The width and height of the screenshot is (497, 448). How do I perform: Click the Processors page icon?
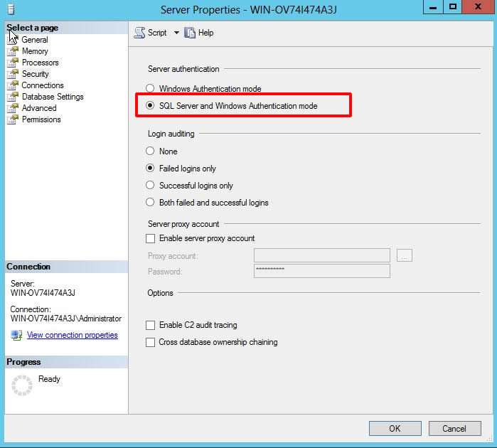pos(13,63)
